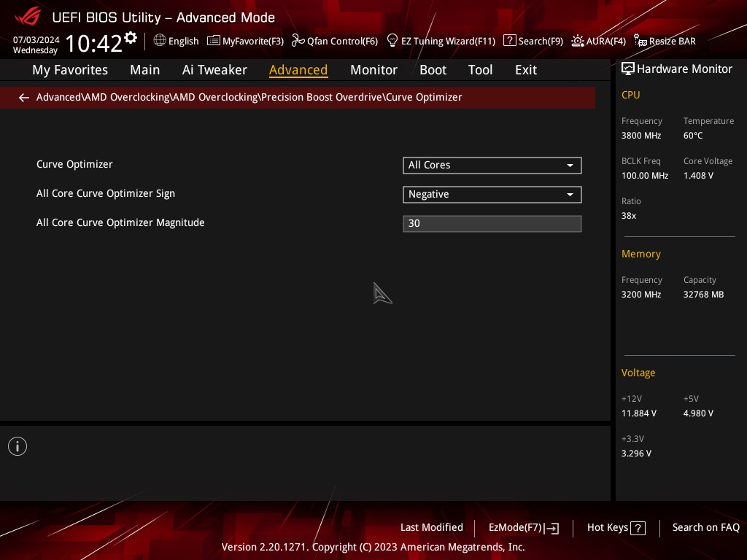Click the Ratio value 38x
The width and height of the screenshot is (747, 560).
click(628, 216)
